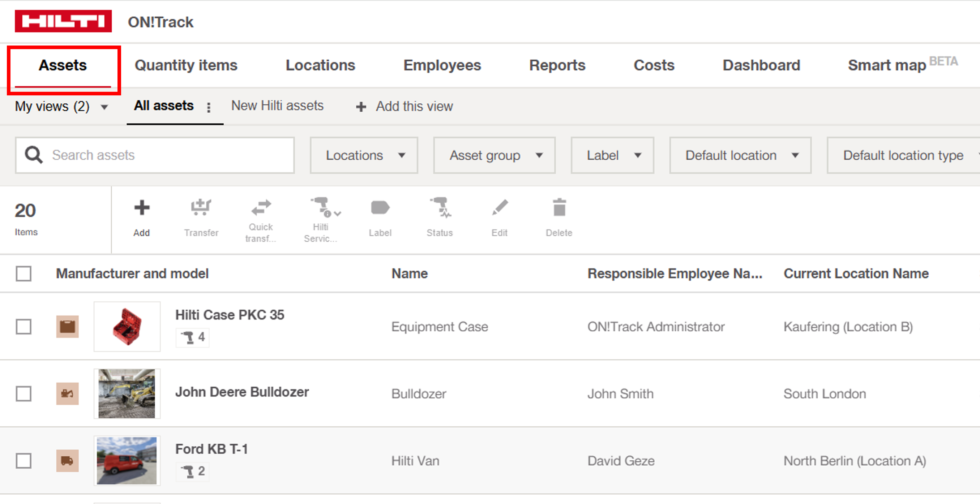Image resolution: width=980 pixels, height=504 pixels.
Task: Expand the Locations filter dropdown
Action: [364, 155]
